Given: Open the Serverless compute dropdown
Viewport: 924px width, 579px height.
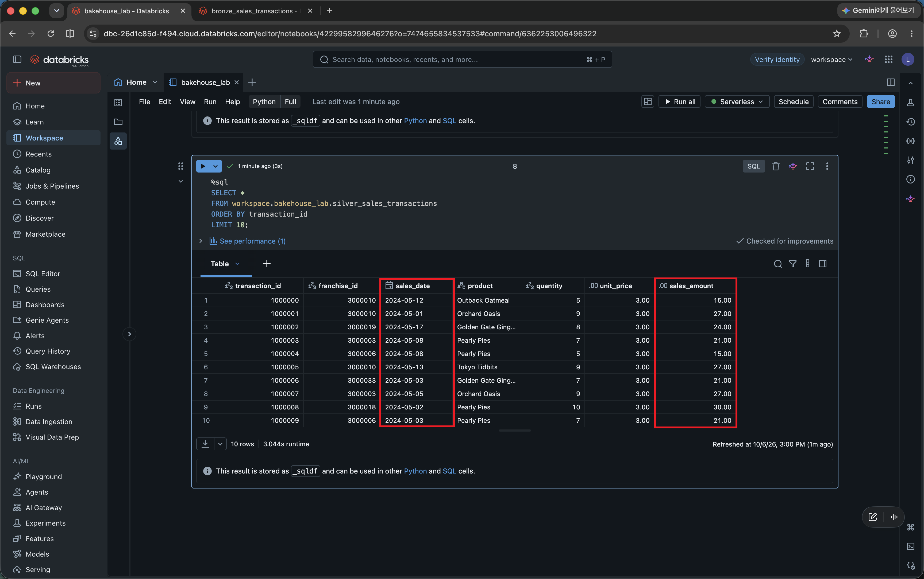Looking at the screenshot, I should point(737,101).
